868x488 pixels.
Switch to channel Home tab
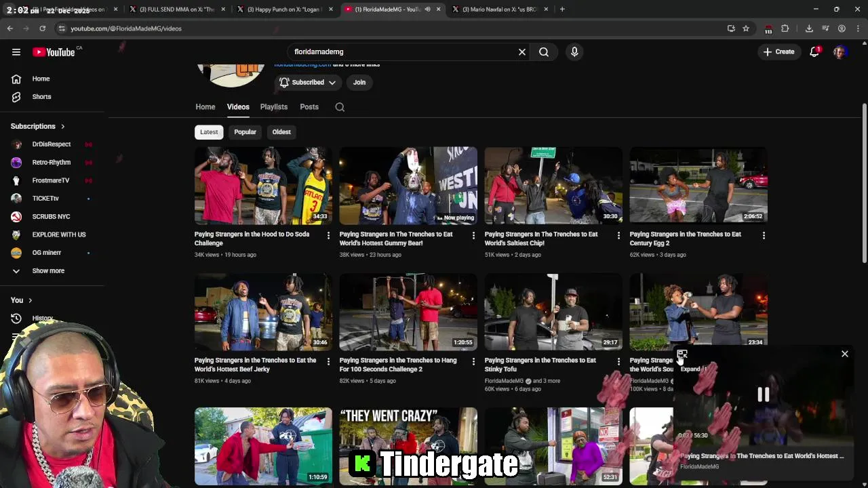click(205, 107)
